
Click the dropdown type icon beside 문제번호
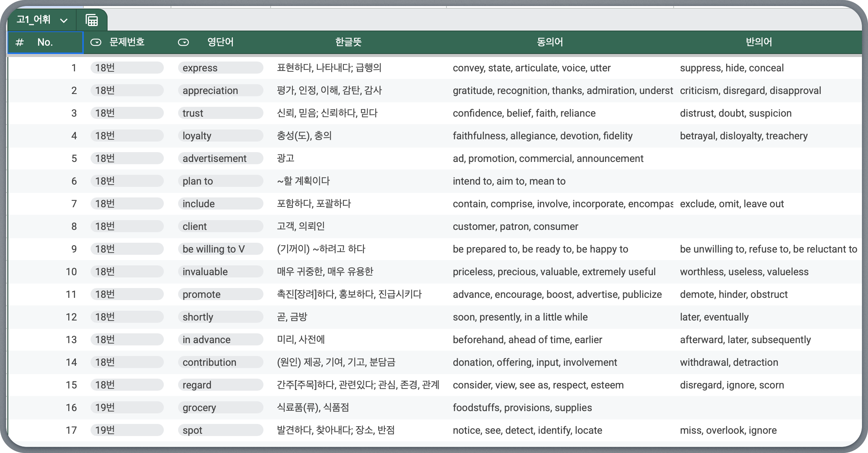pos(96,42)
